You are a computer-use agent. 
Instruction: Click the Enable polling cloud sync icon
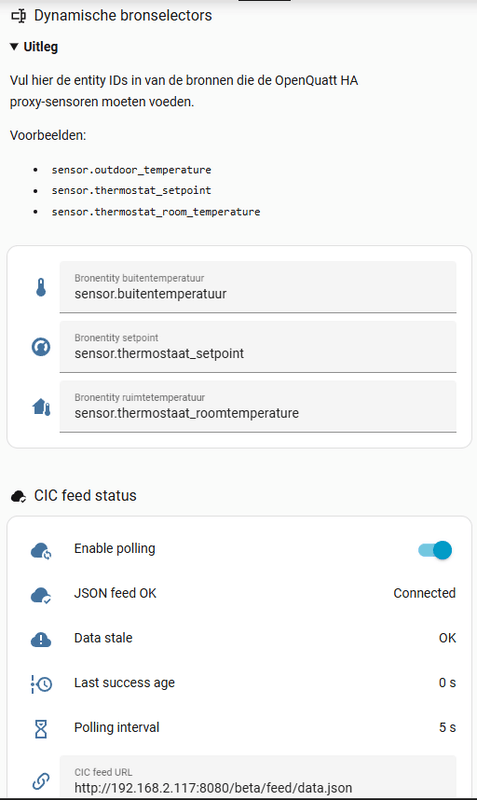pyautogui.click(x=41, y=551)
